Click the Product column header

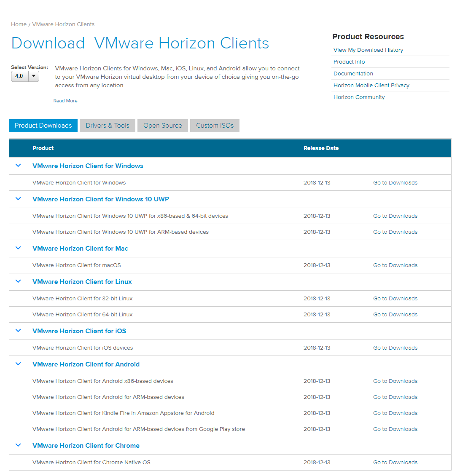point(43,148)
